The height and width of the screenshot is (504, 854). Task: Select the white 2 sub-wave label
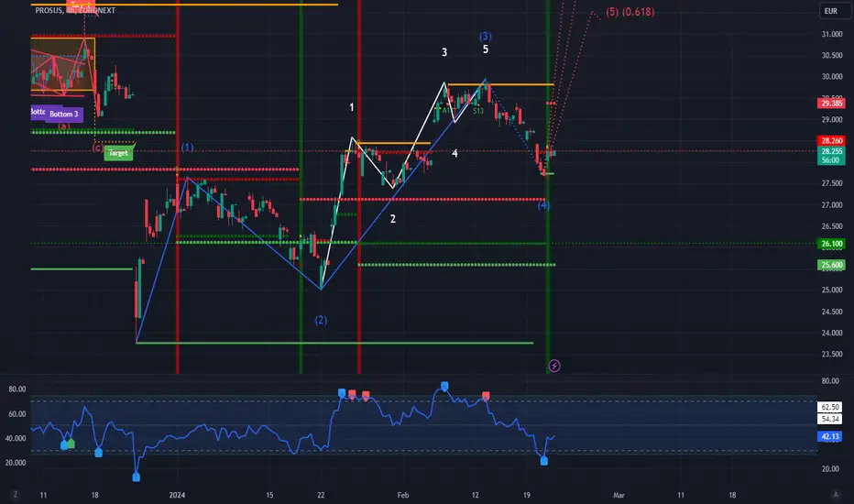coord(393,218)
